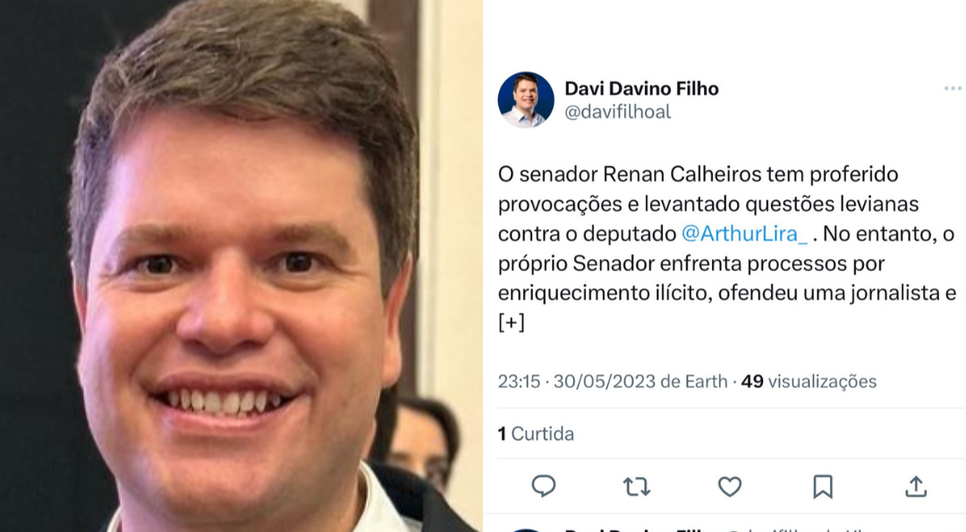Open the share arrow icon
The width and height of the screenshot is (966, 532).
[x=916, y=486]
